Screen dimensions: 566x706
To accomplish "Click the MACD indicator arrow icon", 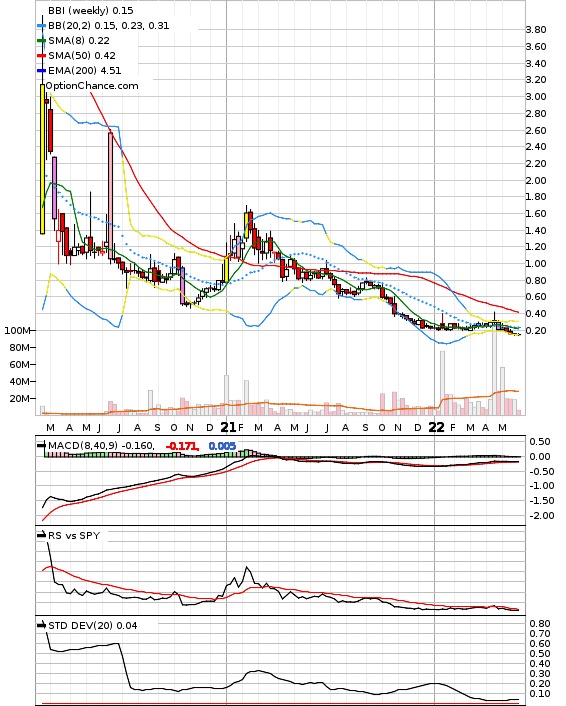I will coord(41,445).
